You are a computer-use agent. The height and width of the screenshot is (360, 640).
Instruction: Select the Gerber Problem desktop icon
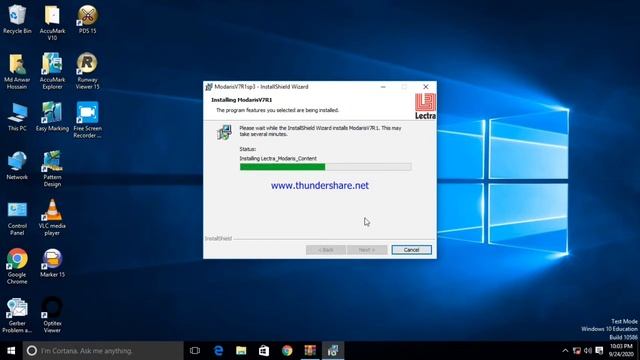[x=17, y=315]
